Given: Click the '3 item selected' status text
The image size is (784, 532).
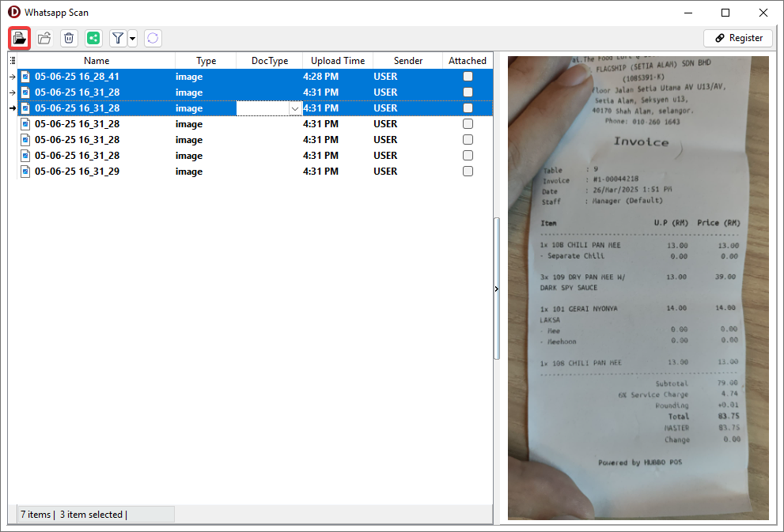Looking at the screenshot, I should pyautogui.click(x=91, y=515).
